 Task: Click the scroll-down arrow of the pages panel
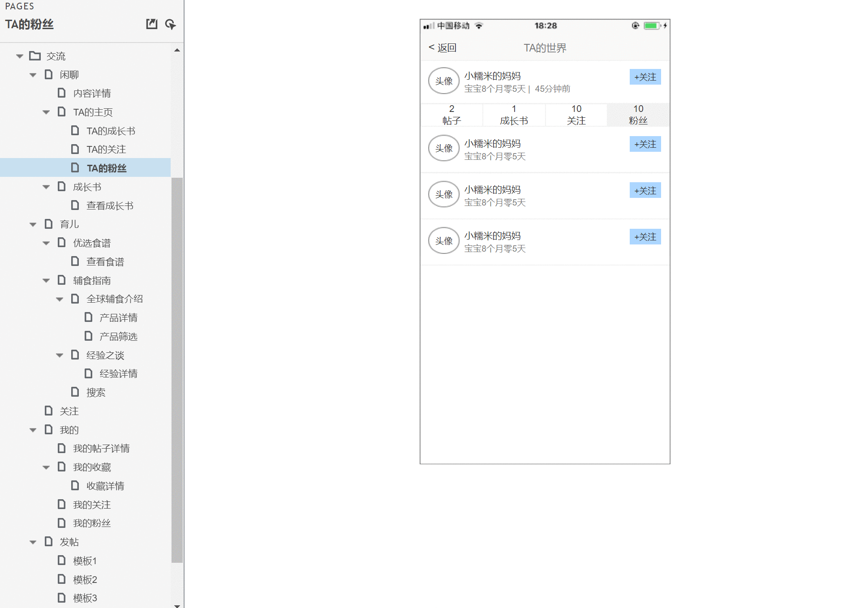(x=177, y=605)
